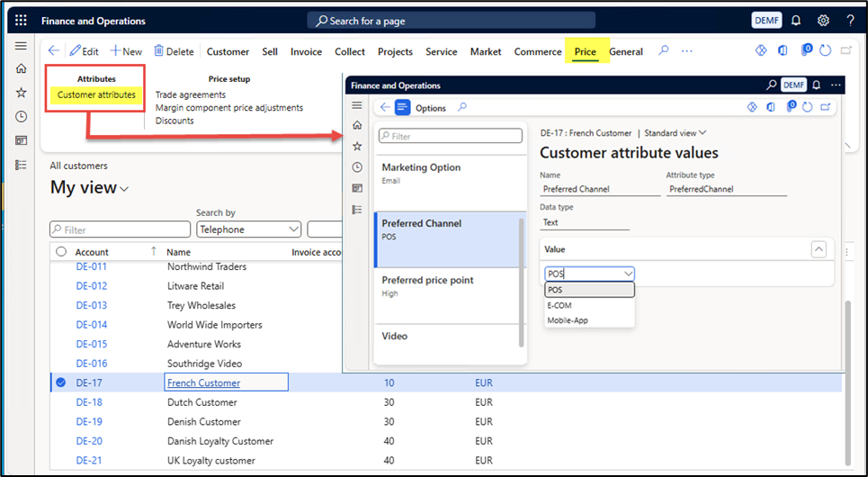Viewport: 868px width, 477px height.
Task: Collapse the Value section chevron
Action: [819, 249]
